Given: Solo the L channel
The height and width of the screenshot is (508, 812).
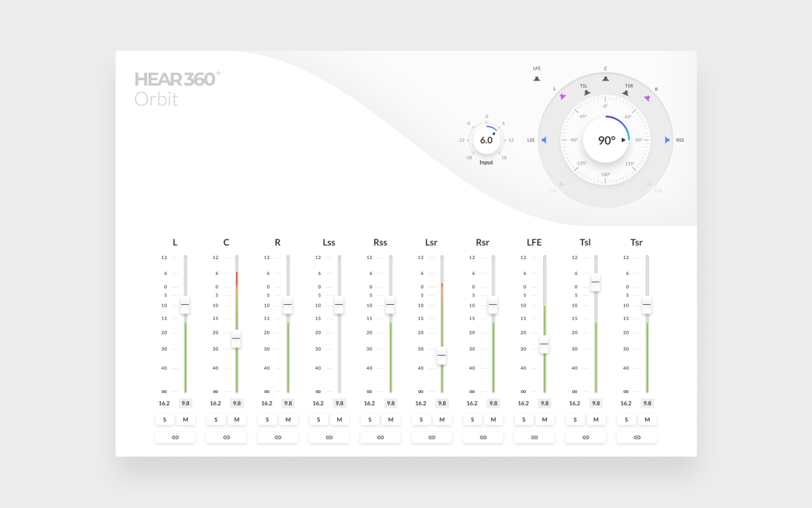Looking at the screenshot, I should tap(164, 420).
